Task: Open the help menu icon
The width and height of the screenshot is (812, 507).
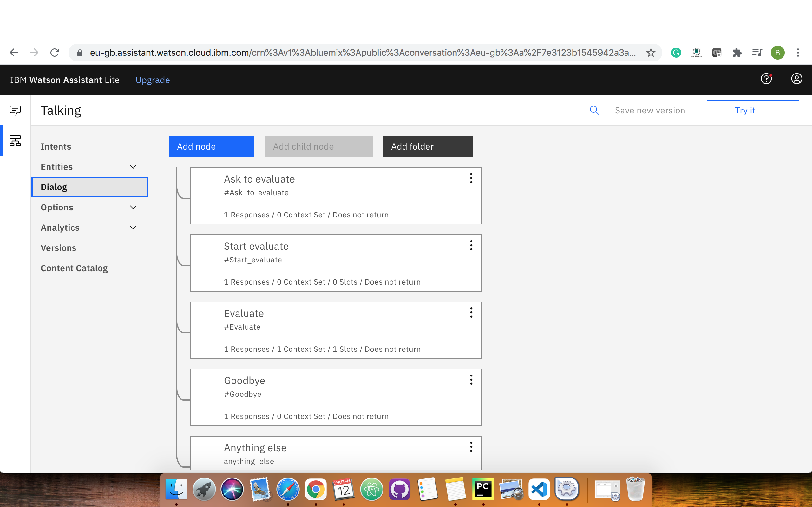Action: 766,79
